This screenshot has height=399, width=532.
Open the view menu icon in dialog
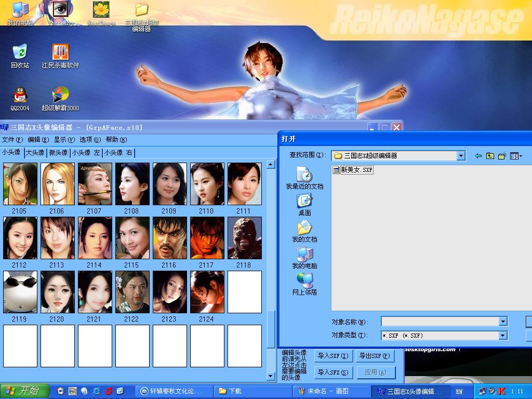pos(515,156)
